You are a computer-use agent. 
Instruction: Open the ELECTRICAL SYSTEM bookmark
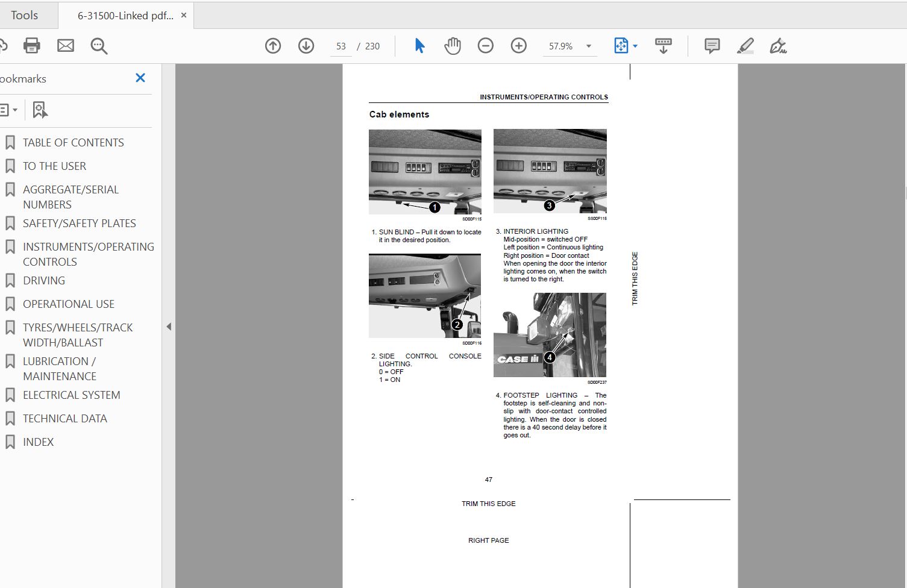(x=72, y=395)
